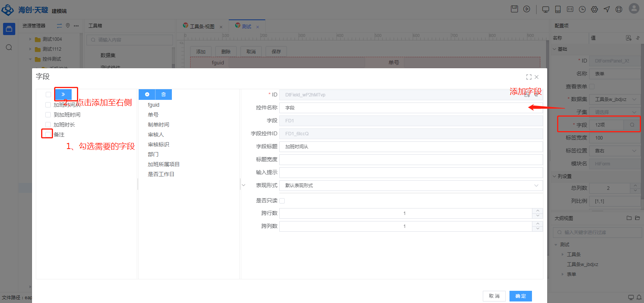Increase the 跨行数 stepper value

[538, 211]
